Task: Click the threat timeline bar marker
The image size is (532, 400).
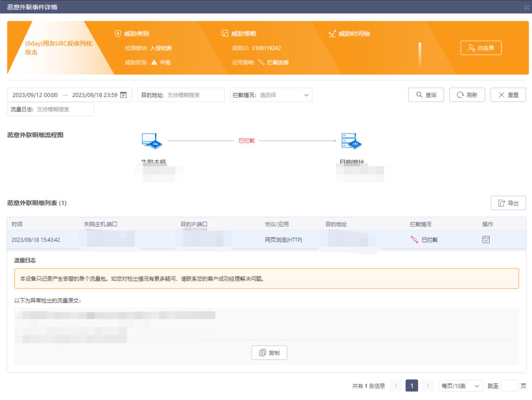Action: pyautogui.click(x=420, y=54)
